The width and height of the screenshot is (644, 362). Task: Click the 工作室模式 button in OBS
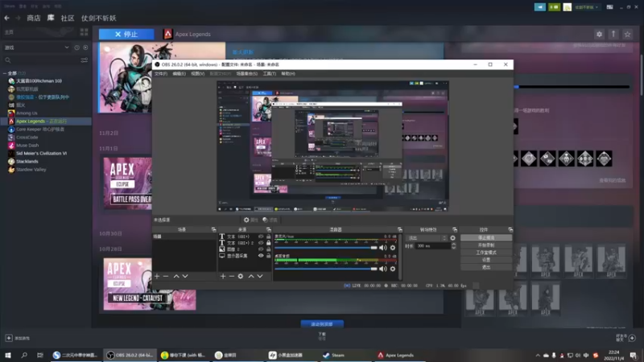point(486,253)
